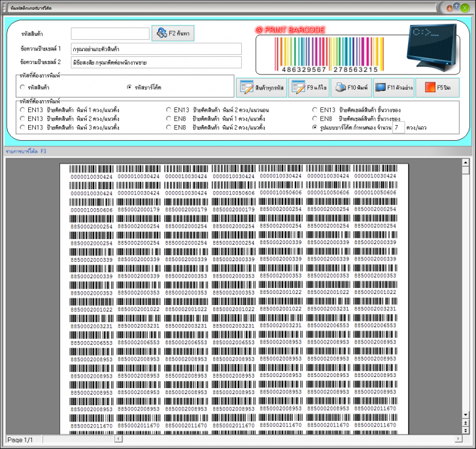Click the F10 พิมพ์ print button
476x449 pixels.
tap(351, 88)
